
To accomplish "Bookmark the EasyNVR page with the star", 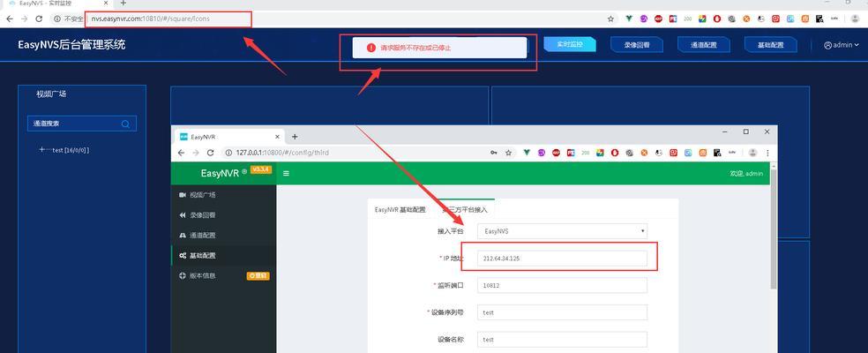I will click(508, 153).
